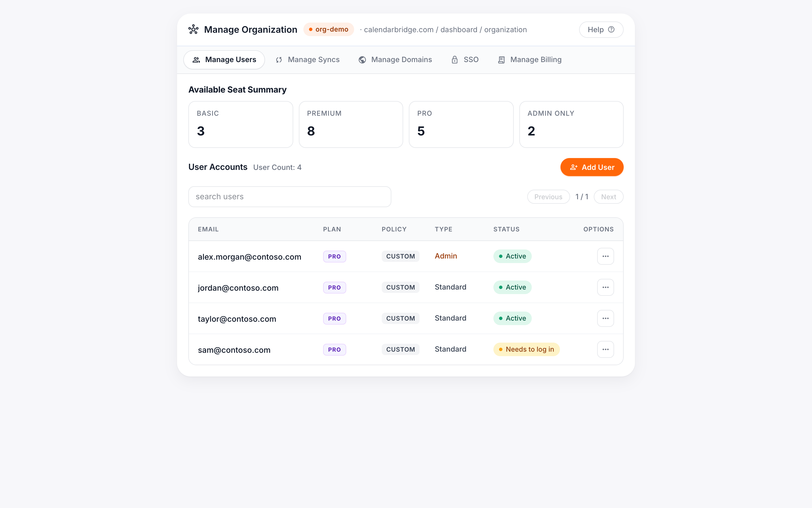Open options menu for sam@contoso.com

605,349
